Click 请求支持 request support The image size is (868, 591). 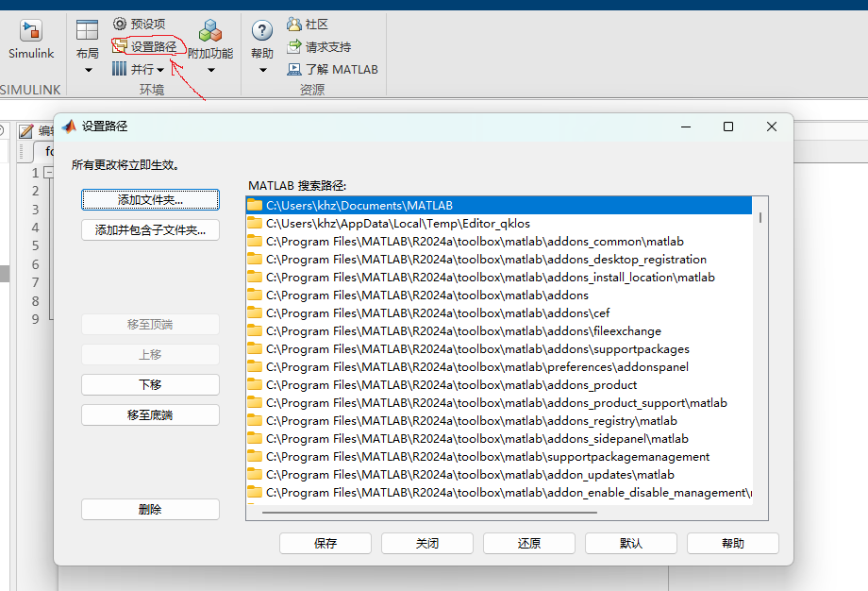319,46
